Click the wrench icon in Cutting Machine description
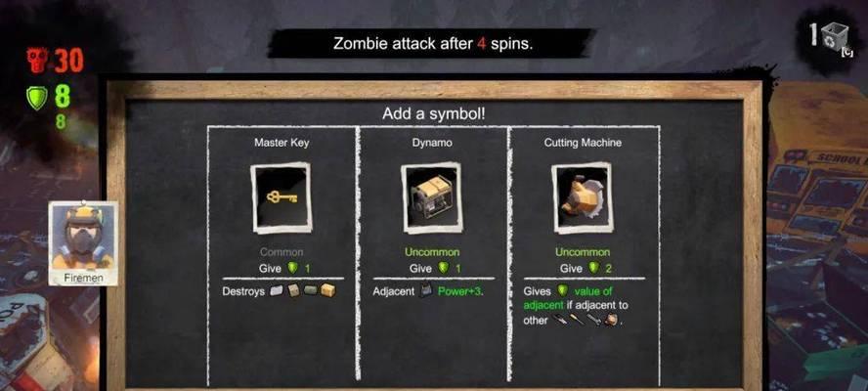Screen dimensions: 868x391 point(593,320)
